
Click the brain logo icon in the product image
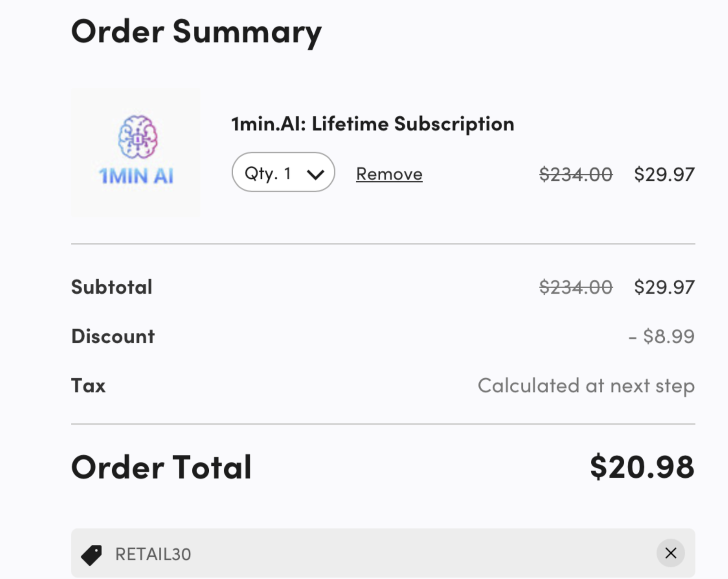click(x=138, y=137)
